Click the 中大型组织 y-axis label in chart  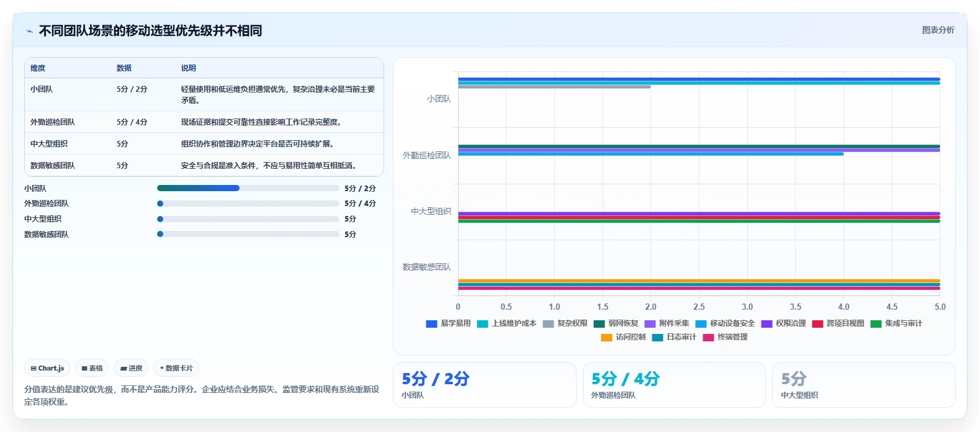431,211
